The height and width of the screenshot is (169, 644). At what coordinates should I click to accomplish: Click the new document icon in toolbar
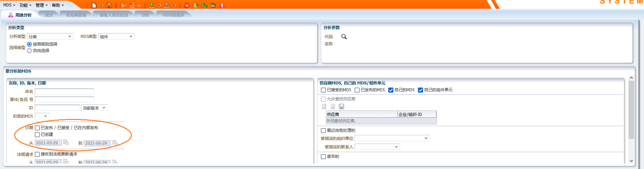94,5
